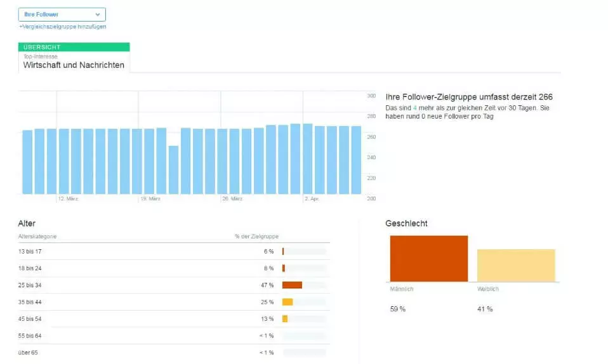Click the Follower-Zielgruppe headline text
608x364 pixels.
click(x=469, y=97)
